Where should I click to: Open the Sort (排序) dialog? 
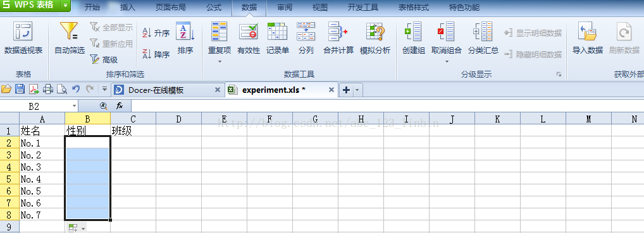[185, 39]
